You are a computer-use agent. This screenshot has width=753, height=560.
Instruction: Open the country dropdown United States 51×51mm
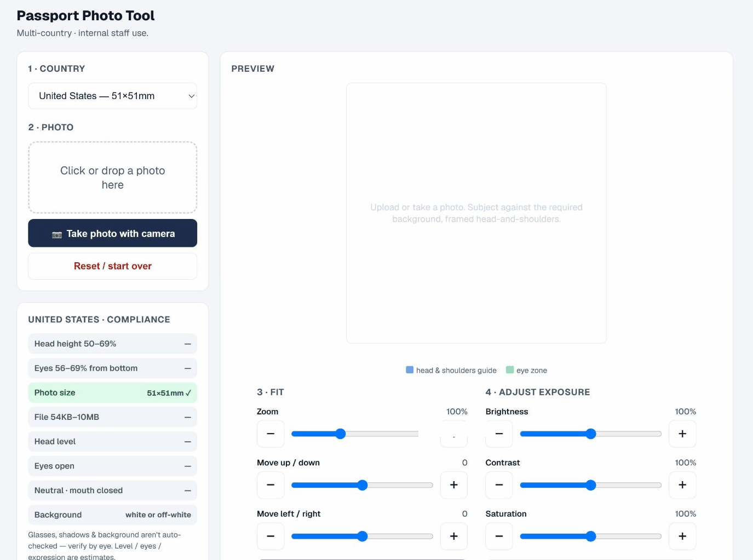tap(112, 96)
